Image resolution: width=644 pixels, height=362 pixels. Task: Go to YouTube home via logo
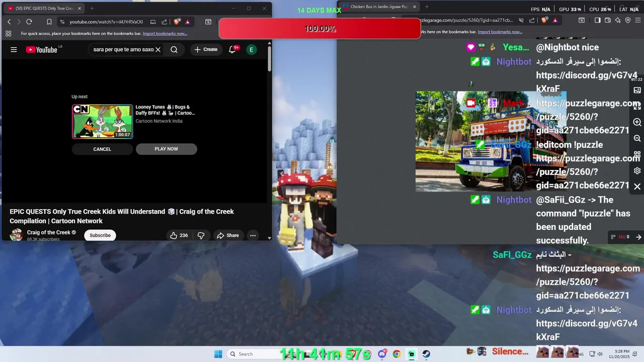[x=41, y=50]
